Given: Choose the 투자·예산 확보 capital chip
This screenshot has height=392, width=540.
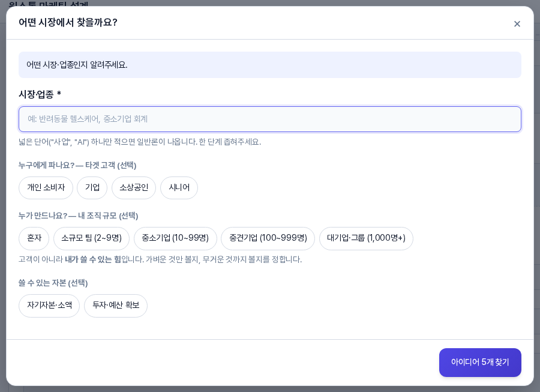Looking at the screenshot, I should (116, 305).
